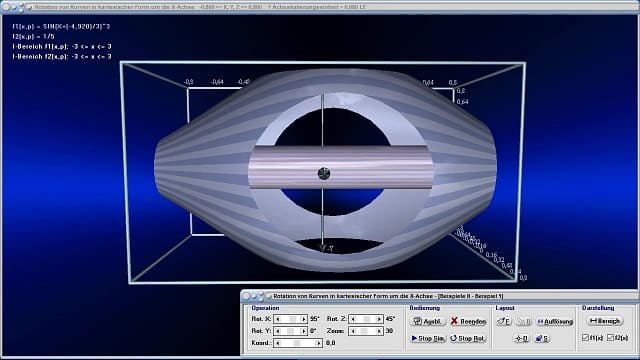Viewport: 640px width, 360px height.
Task: Click the I-Bereich f1(x,p) range text
Action: click(x=62, y=47)
